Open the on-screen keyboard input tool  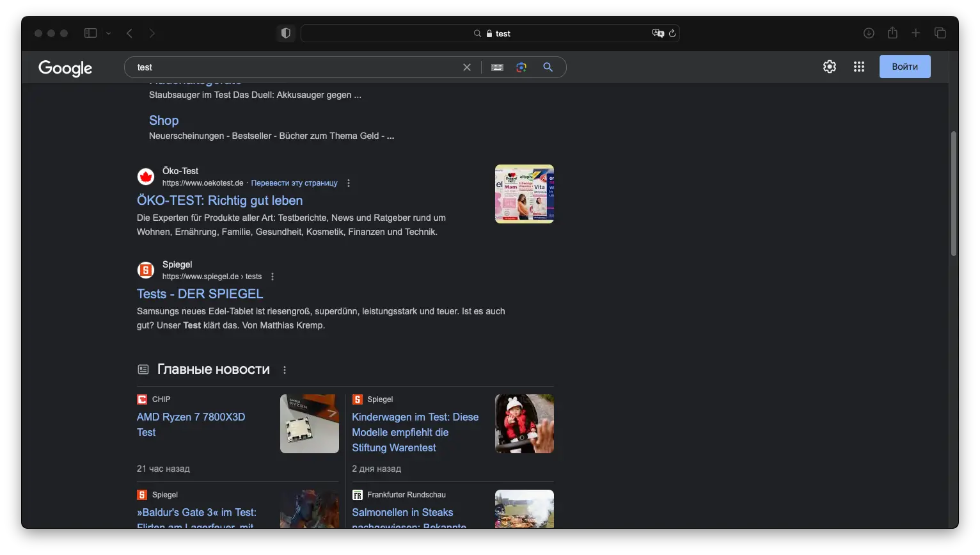497,67
